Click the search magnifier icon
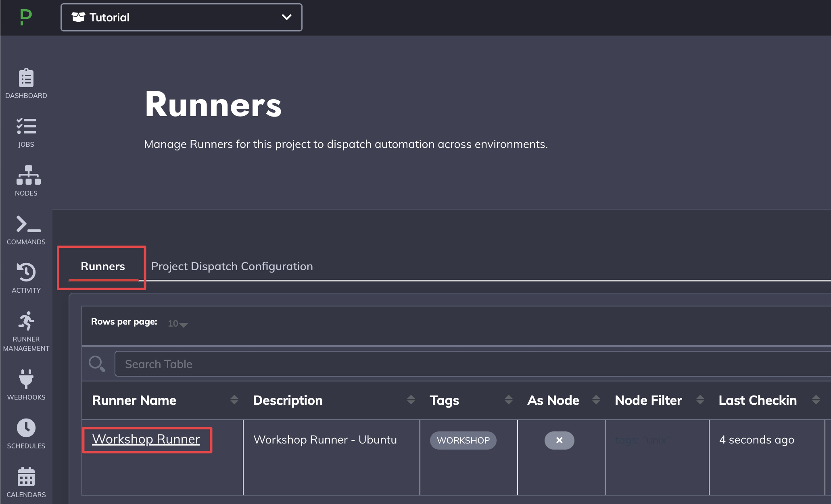Image resolution: width=831 pixels, height=504 pixels. tap(97, 364)
